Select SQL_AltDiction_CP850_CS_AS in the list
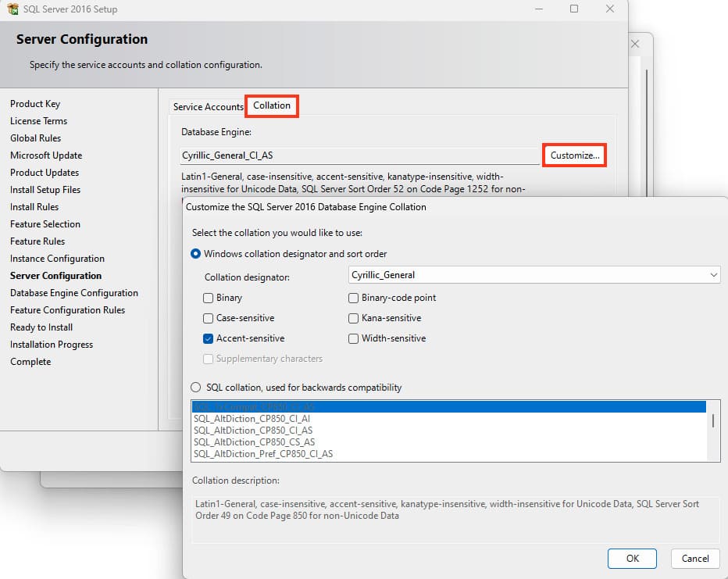The height and width of the screenshot is (579, 728). click(253, 442)
